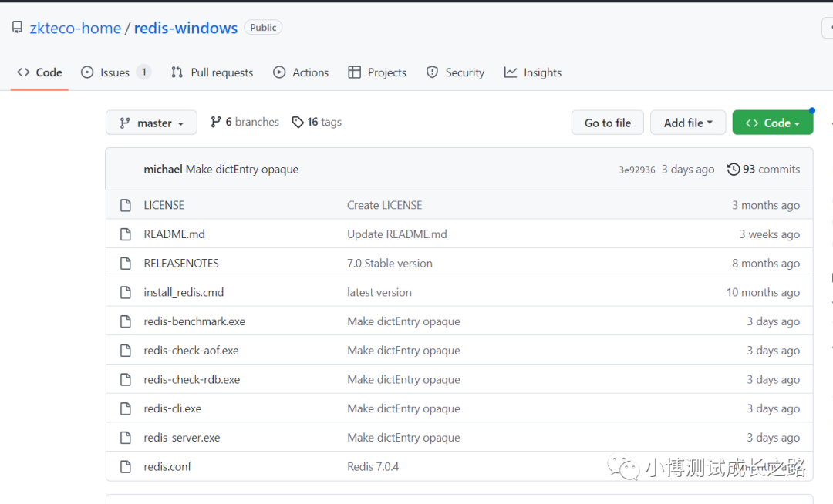Viewport: 833px width, 504px height.
Task: Click the file icon for README.md
Action: click(x=126, y=234)
